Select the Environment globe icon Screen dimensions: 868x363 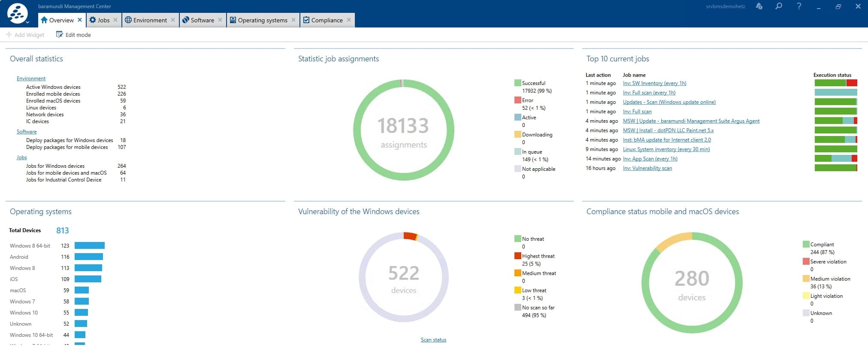click(128, 20)
